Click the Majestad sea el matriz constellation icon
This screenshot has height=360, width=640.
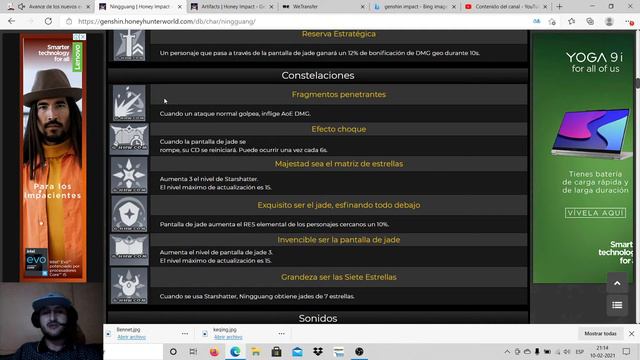(129, 176)
